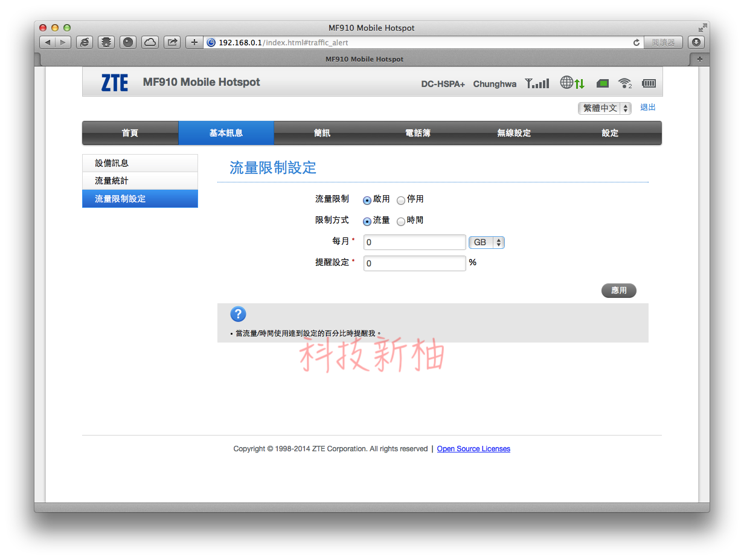Go forward with Safari's forward arrow
This screenshot has width=744, height=560.
pyautogui.click(x=63, y=42)
